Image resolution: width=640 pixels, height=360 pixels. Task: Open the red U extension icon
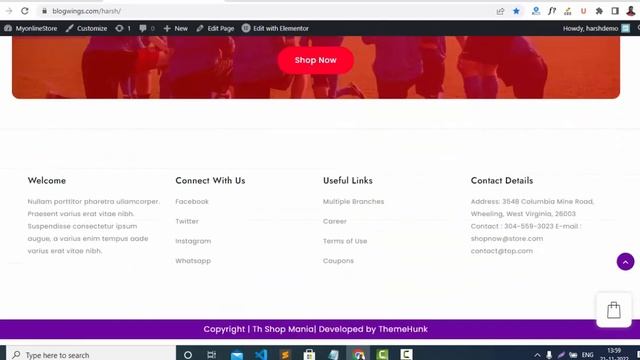[x=583, y=11]
